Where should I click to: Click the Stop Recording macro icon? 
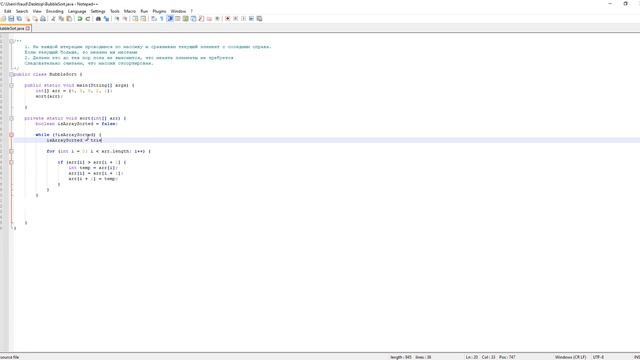[x=236, y=19]
